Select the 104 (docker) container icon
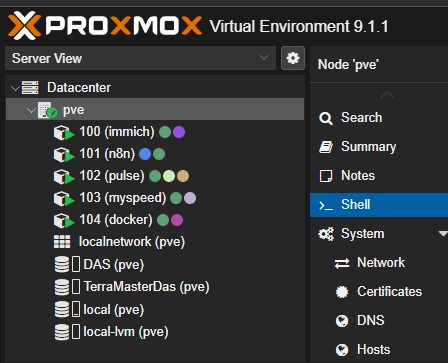The width and height of the screenshot is (448, 363). [64, 221]
